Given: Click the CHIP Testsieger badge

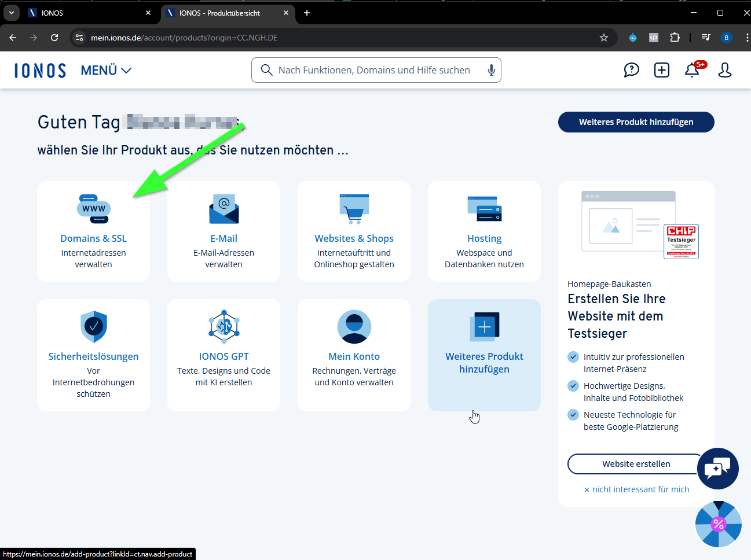Looking at the screenshot, I should (x=682, y=242).
